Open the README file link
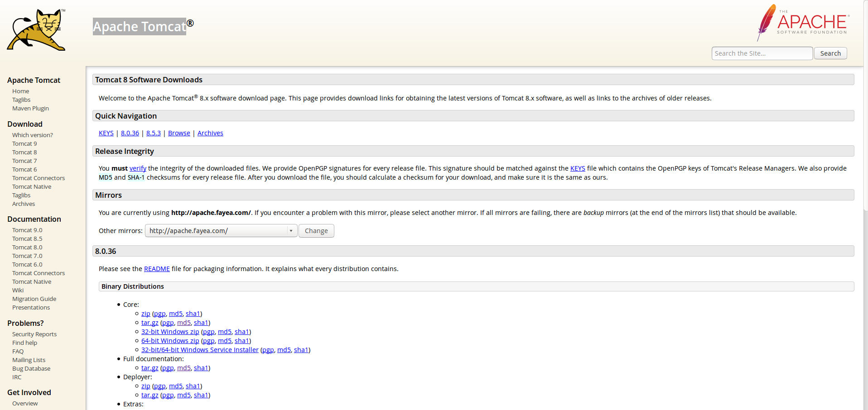 pyautogui.click(x=157, y=269)
